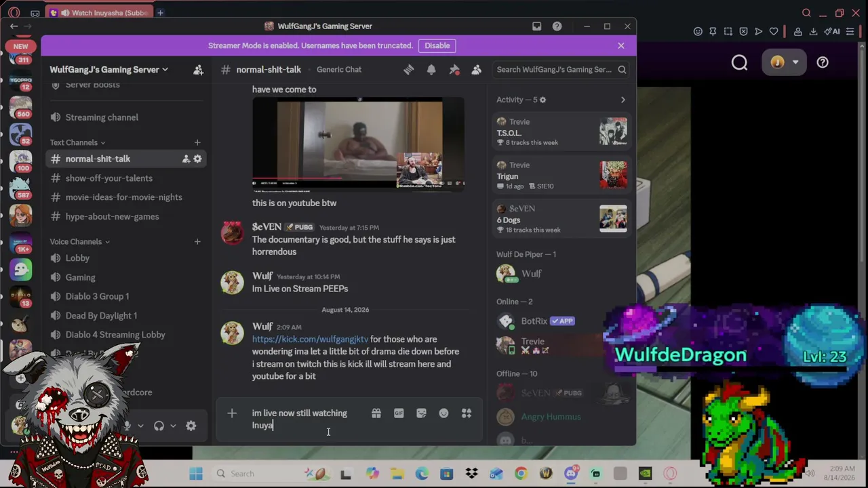
Task: Open Google Chrome from the taskbar
Action: (x=521, y=474)
